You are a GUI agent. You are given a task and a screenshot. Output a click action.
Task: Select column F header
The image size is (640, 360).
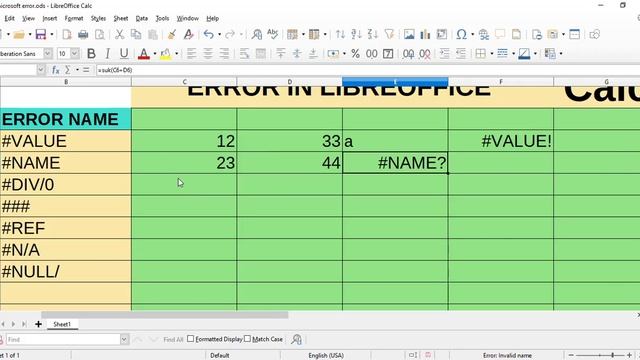pyautogui.click(x=501, y=82)
